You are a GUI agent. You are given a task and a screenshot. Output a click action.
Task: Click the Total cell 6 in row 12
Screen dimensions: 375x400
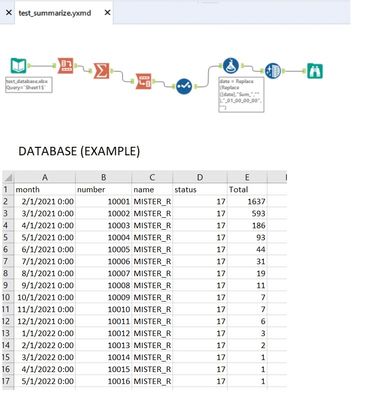[247, 321]
